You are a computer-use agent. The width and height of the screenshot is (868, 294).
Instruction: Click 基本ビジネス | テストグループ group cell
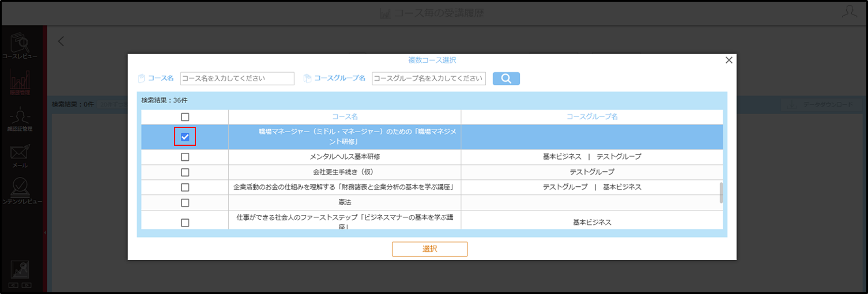[x=592, y=157]
